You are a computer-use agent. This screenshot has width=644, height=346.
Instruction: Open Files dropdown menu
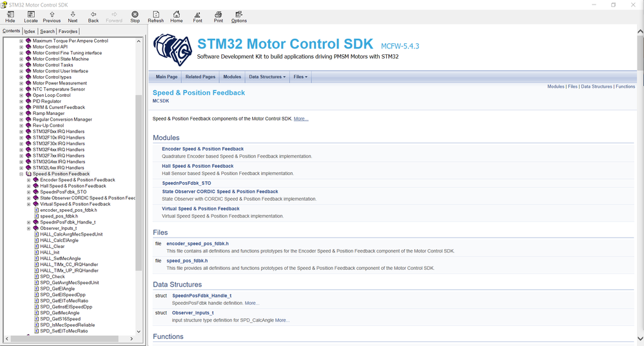coord(300,77)
